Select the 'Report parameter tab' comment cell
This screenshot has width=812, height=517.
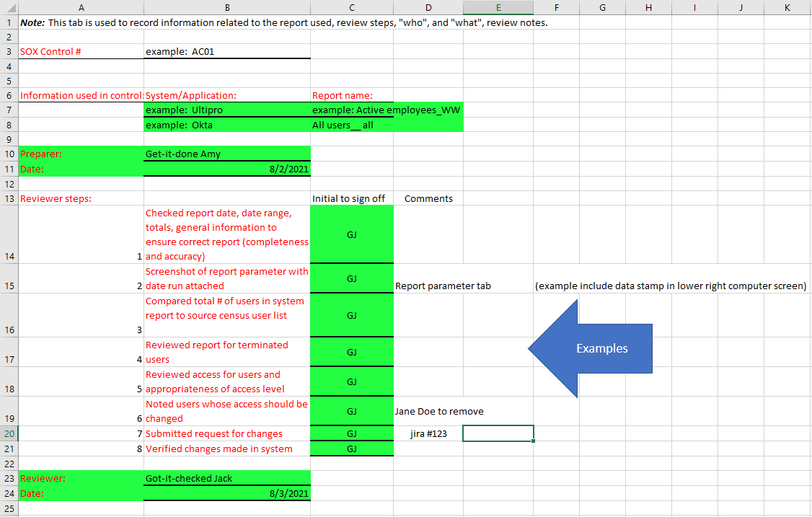pos(428,286)
